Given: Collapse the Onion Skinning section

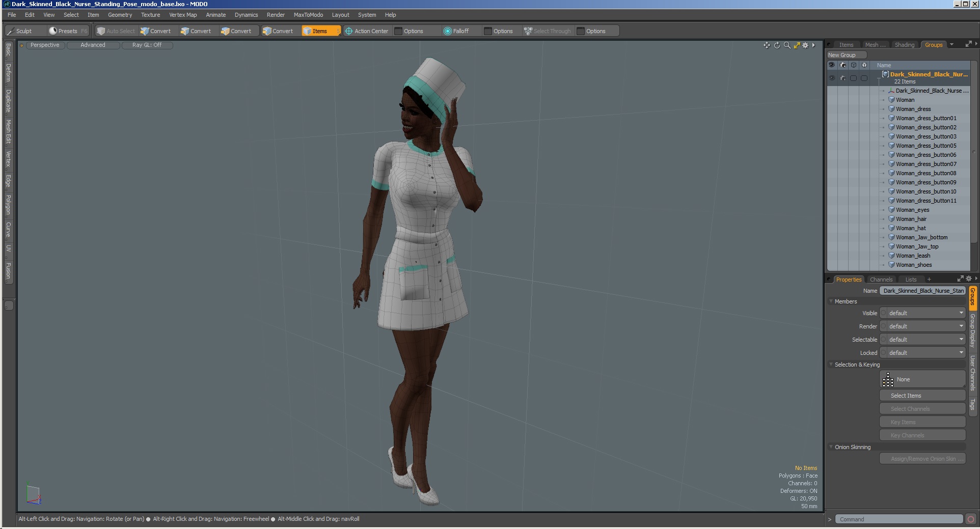Looking at the screenshot, I should point(831,447).
